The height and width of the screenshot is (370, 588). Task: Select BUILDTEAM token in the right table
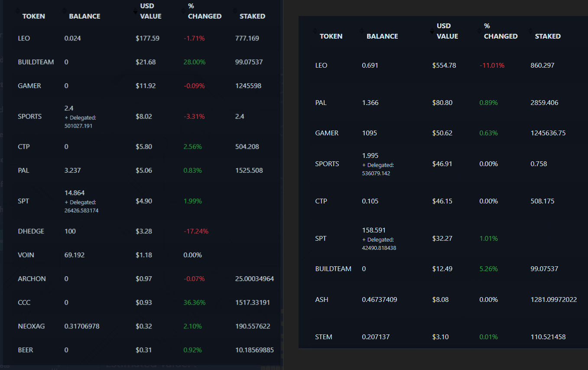click(333, 269)
